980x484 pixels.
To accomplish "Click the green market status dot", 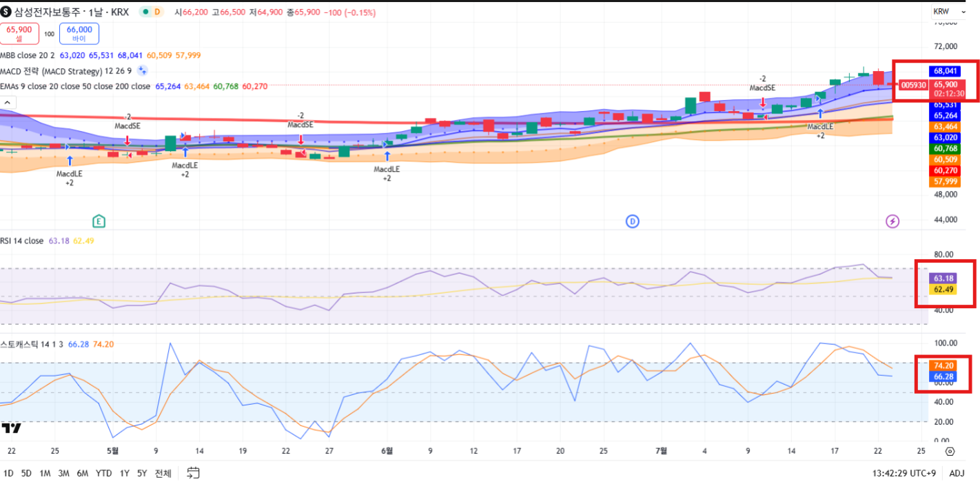I will point(145,12).
